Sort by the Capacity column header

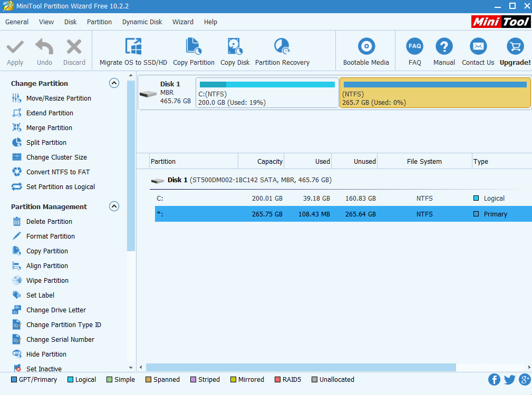click(x=261, y=162)
